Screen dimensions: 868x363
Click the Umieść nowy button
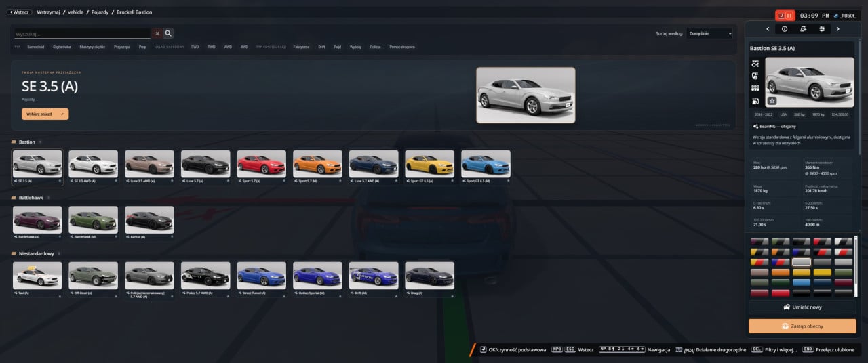pos(802,307)
